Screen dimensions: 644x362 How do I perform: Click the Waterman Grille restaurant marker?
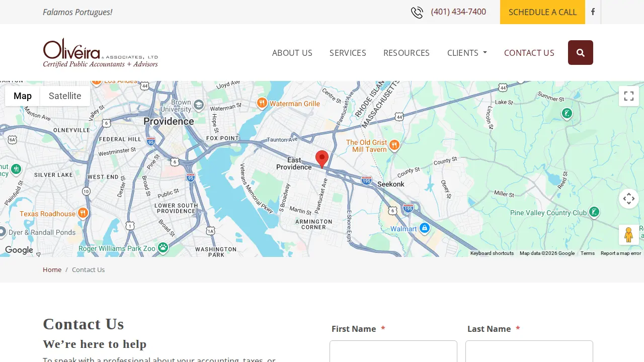tap(262, 103)
